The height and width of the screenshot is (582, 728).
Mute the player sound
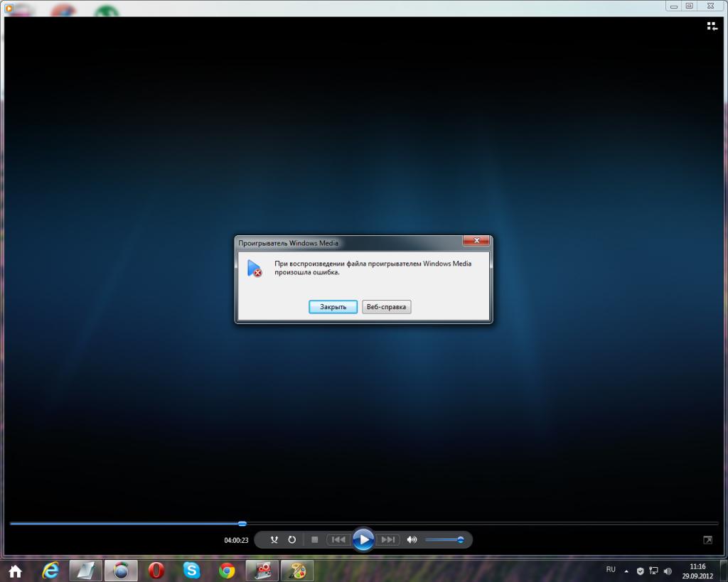point(412,540)
